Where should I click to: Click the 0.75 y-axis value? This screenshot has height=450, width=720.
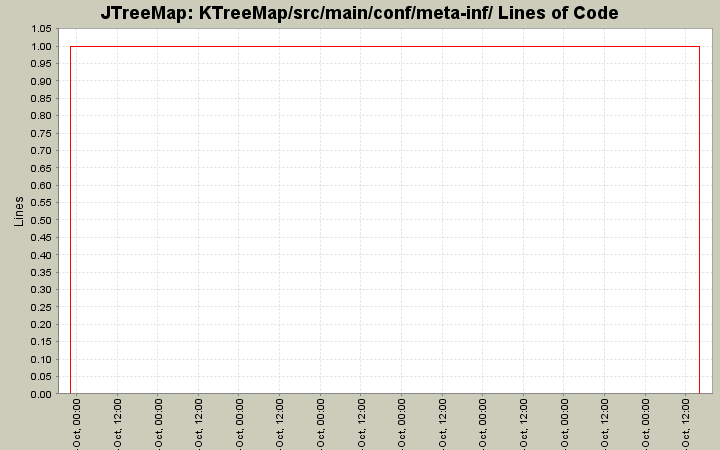click(x=41, y=133)
